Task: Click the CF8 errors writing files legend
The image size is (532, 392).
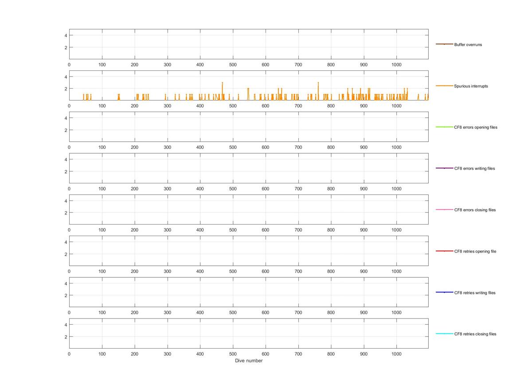Action: 474,168
